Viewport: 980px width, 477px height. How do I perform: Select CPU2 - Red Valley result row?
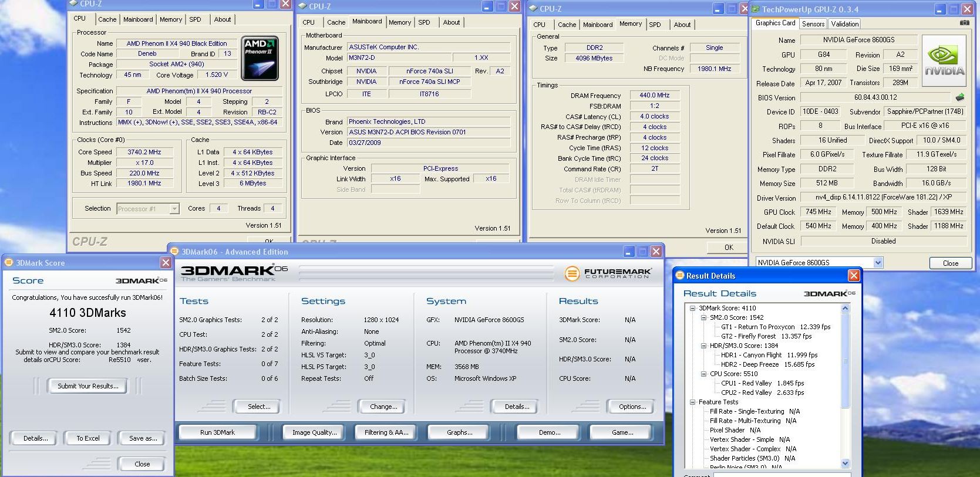click(x=762, y=393)
